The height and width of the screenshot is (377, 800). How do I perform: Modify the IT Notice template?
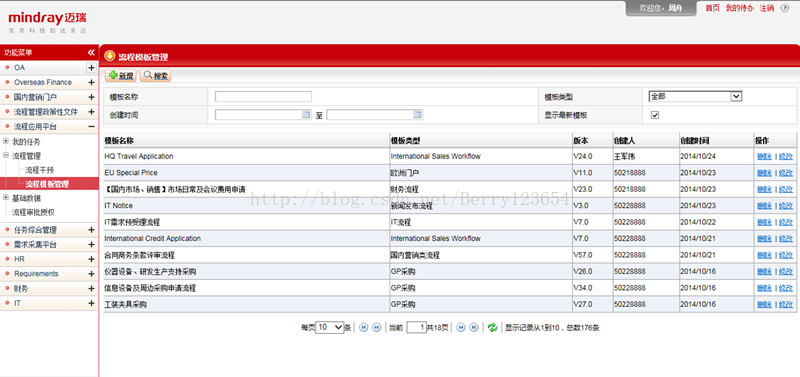[x=786, y=206]
